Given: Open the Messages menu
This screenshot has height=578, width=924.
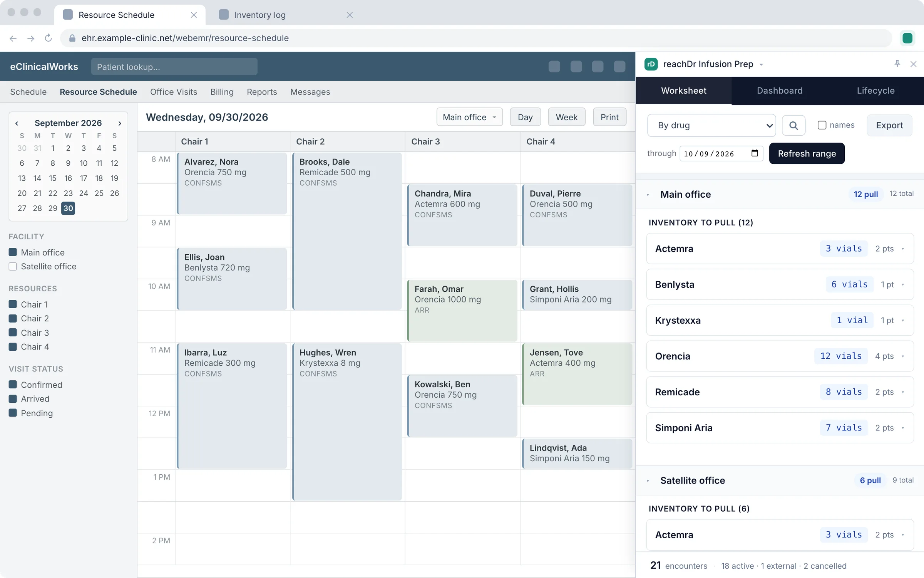Looking at the screenshot, I should coord(310,92).
